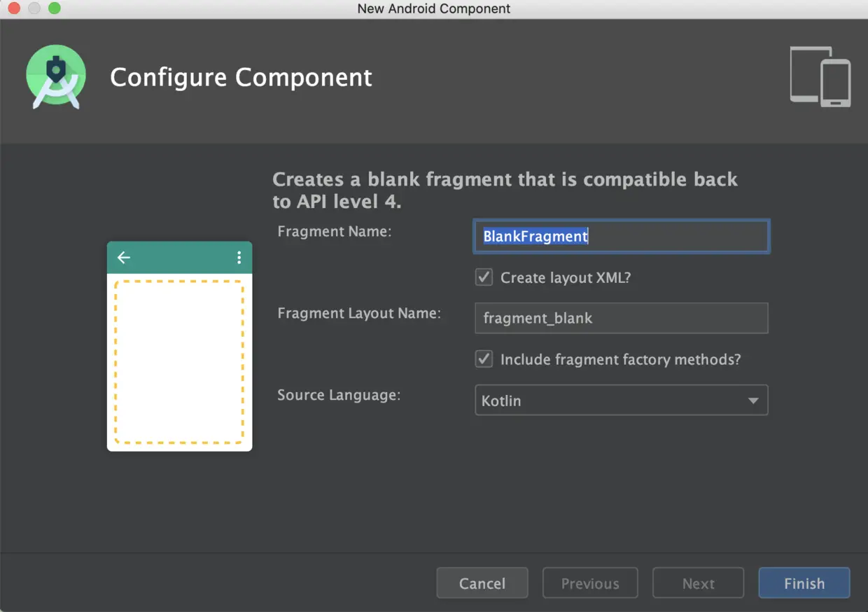The height and width of the screenshot is (612, 868).
Task: Click the overflow dots in fragment preview
Action: point(239,258)
